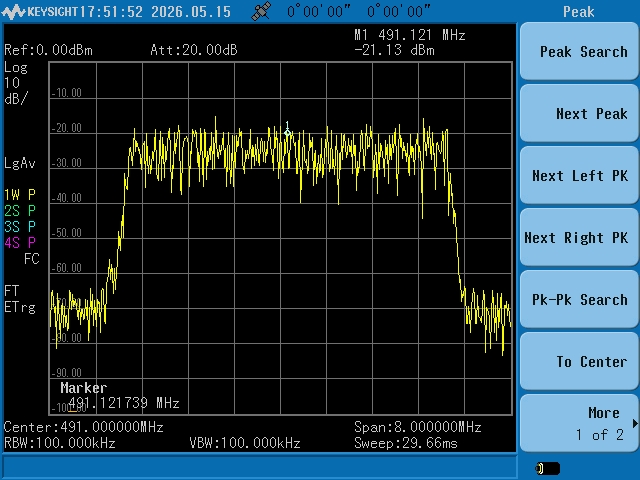Select the Next Peak softkey

click(x=579, y=113)
